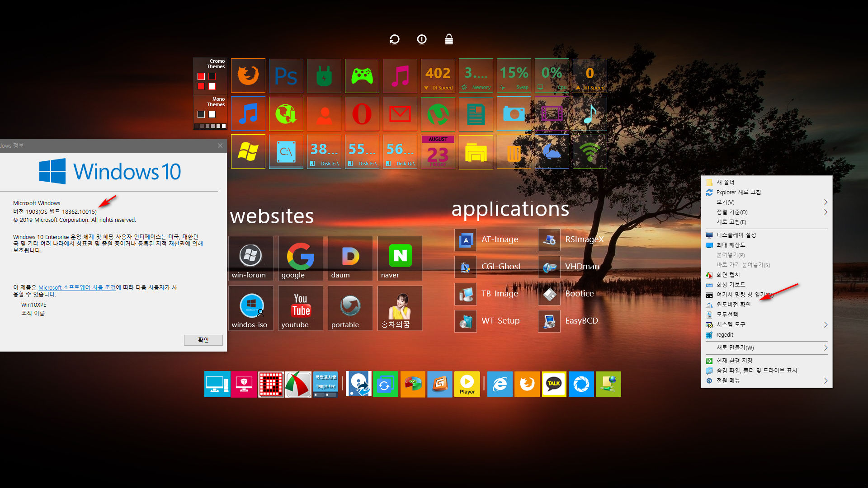Viewport: 868px width, 488px height.
Task: Click the AUGUST 23 calendar tile
Action: (438, 151)
